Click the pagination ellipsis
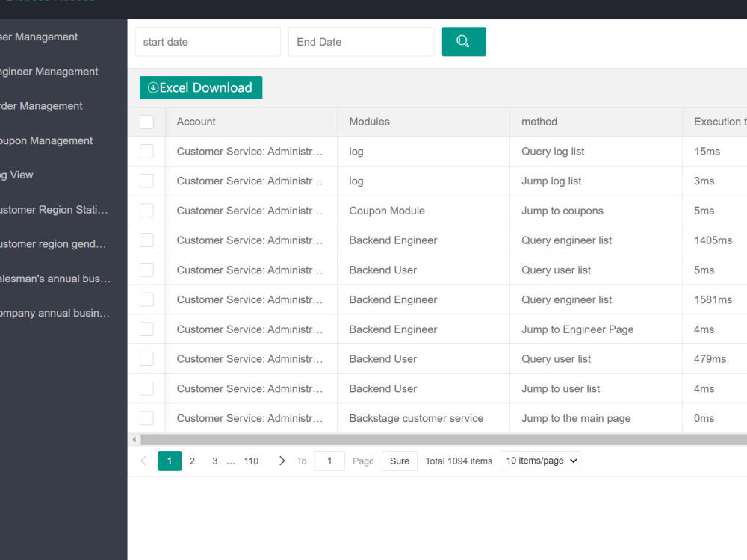The image size is (747, 560). [x=231, y=462]
